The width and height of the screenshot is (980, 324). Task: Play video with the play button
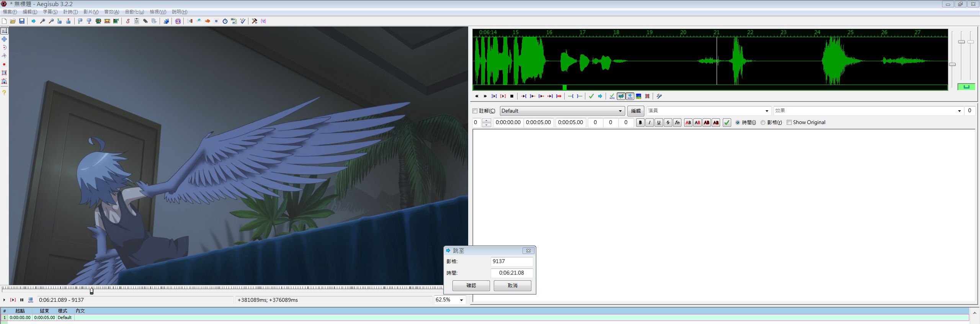(4, 300)
